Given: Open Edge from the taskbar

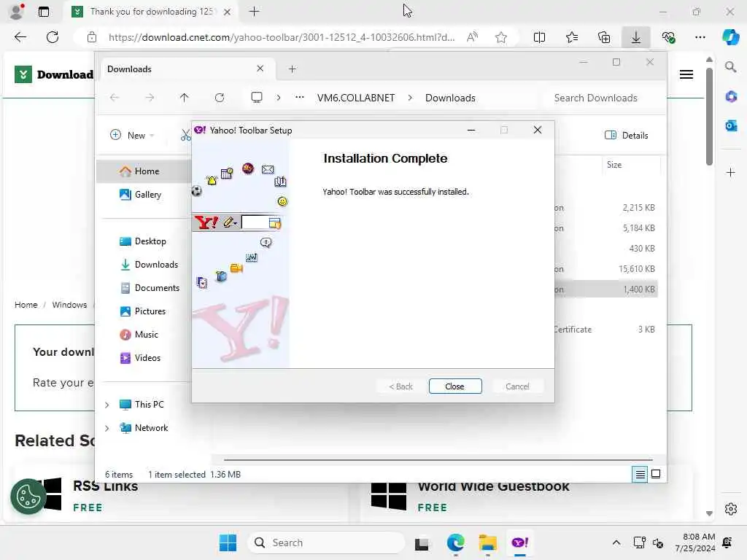Looking at the screenshot, I should pyautogui.click(x=455, y=542).
